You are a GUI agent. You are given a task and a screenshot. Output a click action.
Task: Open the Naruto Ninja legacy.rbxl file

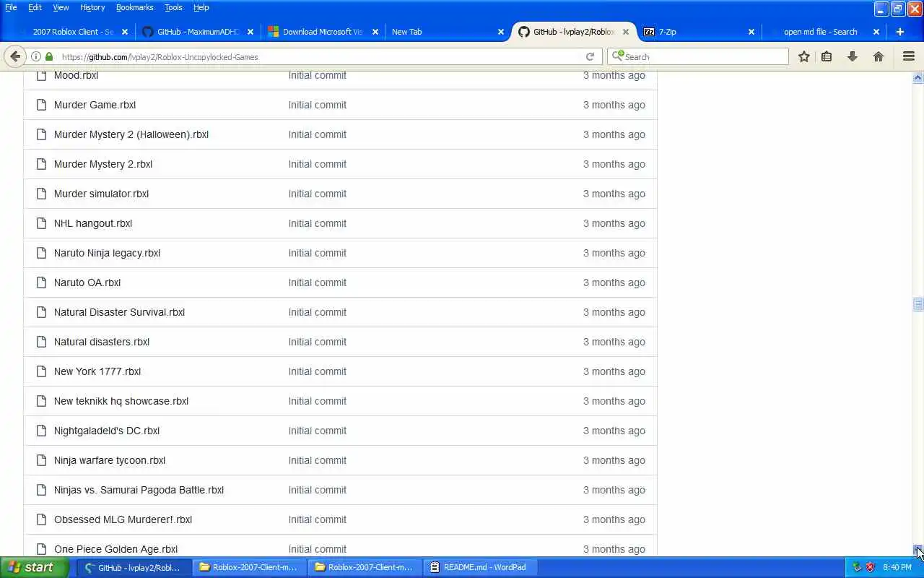[107, 253]
